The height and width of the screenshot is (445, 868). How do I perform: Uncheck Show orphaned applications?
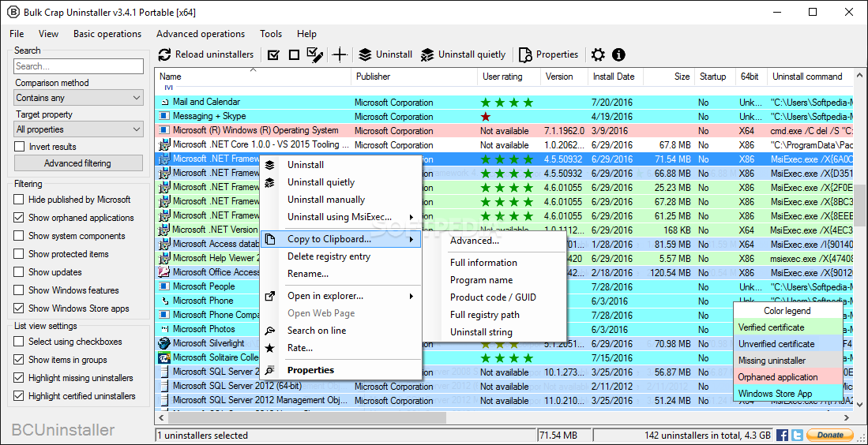point(19,218)
